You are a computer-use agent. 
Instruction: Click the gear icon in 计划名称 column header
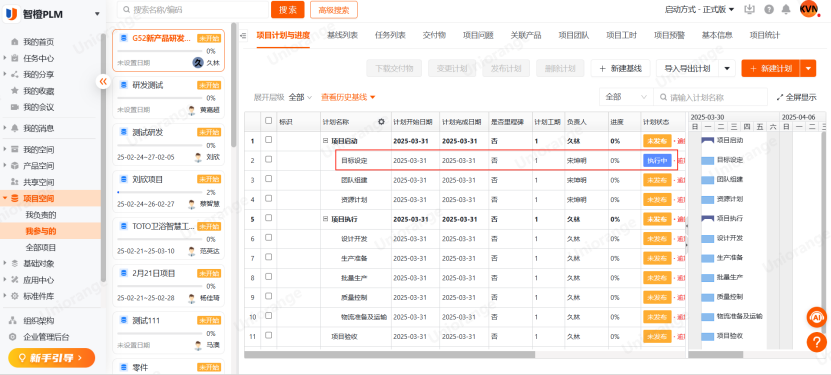(381, 122)
